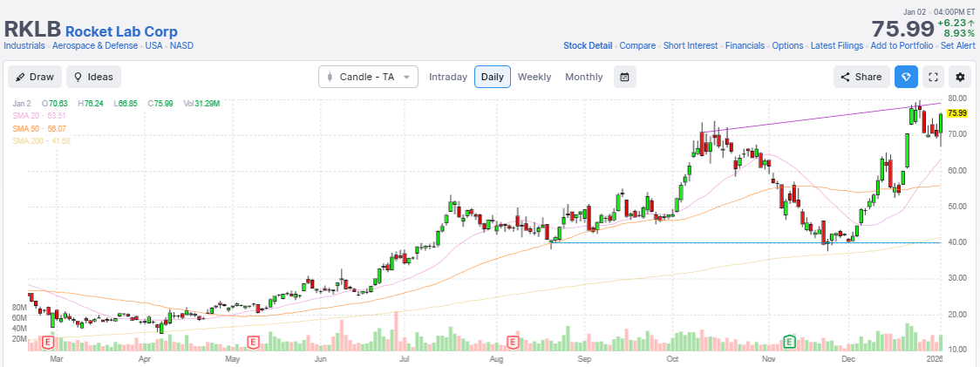The image size is (980, 367).
Task: Click the SMA 200 legend label
Action: point(41,140)
